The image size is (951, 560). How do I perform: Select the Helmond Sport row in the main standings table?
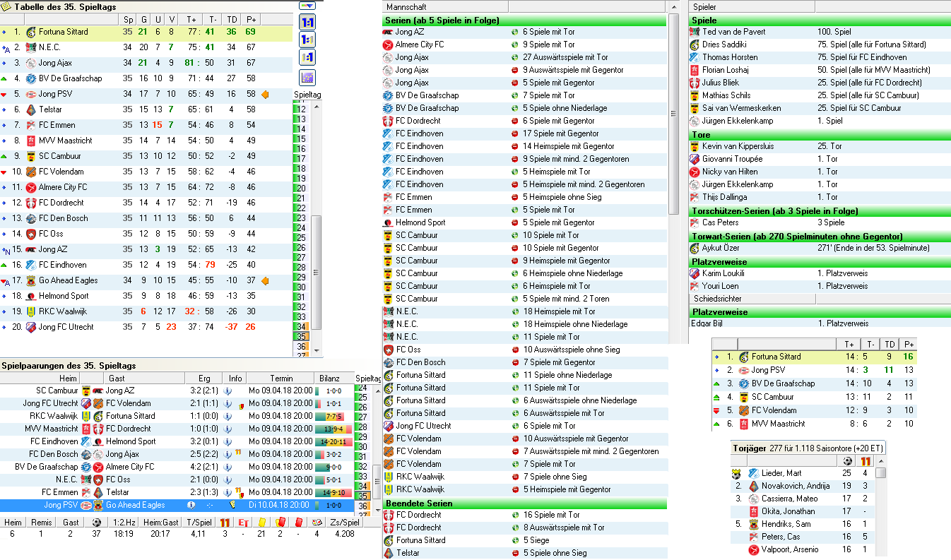pyautogui.click(x=146, y=296)
